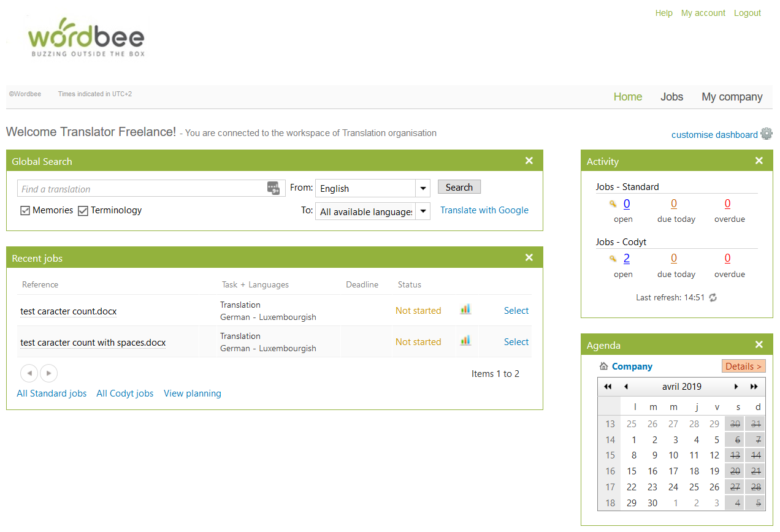
Task: Navigate to My company tab
Action: tap(732, 97)
